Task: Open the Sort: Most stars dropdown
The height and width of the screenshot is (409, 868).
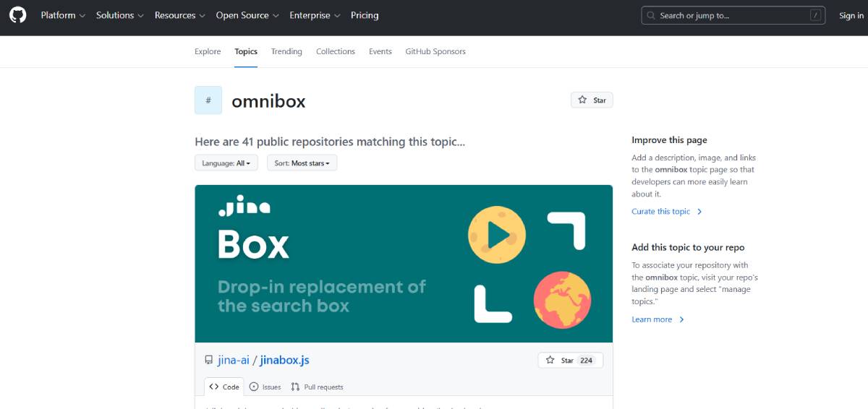Action: pyautogui.click(x=302, y=163)
